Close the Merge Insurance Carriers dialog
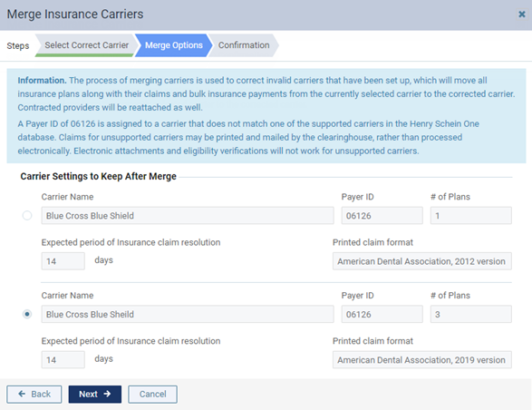This screenshot has height=410, width=532. pyautogui.click(x=521, y=15)
